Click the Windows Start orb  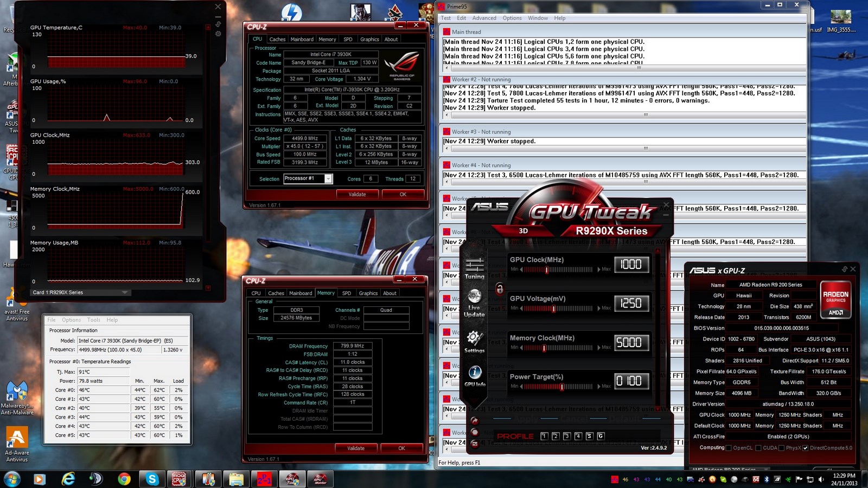point(12,479)
